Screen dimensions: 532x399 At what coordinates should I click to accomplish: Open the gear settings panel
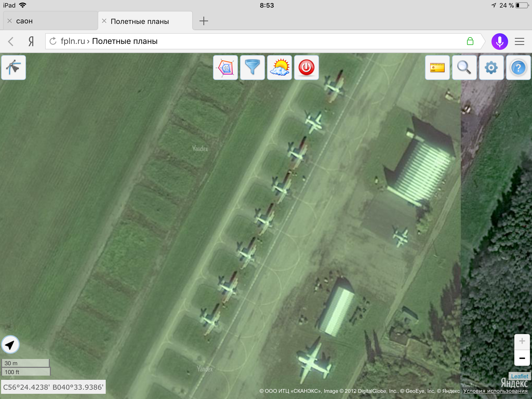coord(491,68)
